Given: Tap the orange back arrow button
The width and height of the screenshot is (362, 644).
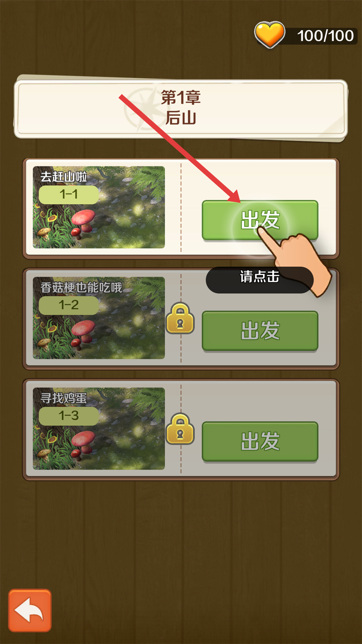Looking at the screenshot, I should click(x=30, y=610).
